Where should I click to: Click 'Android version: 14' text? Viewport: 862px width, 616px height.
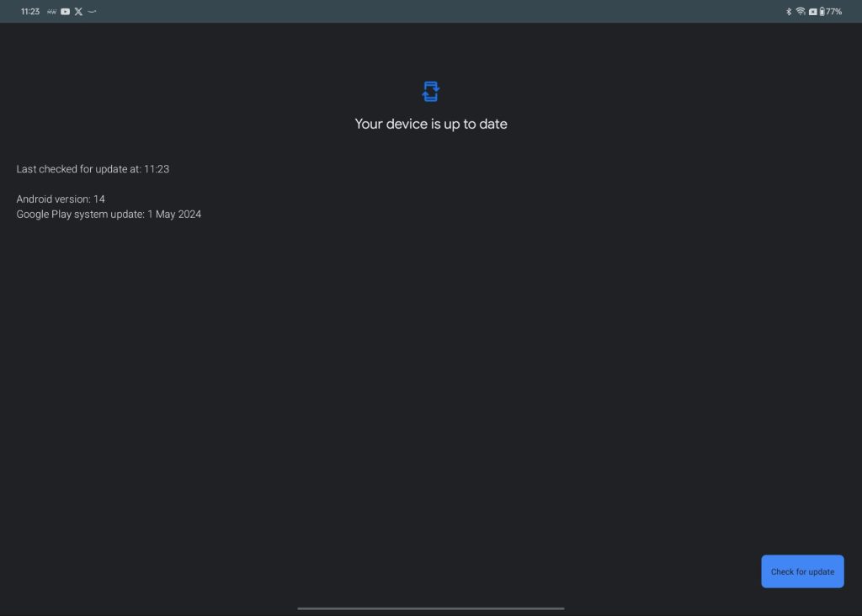61,199
